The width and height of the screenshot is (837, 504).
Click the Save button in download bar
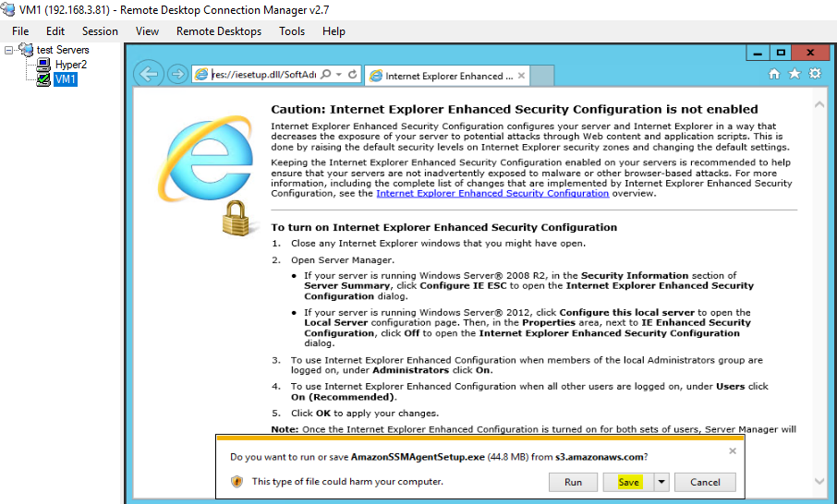click(x=628, y=482)
